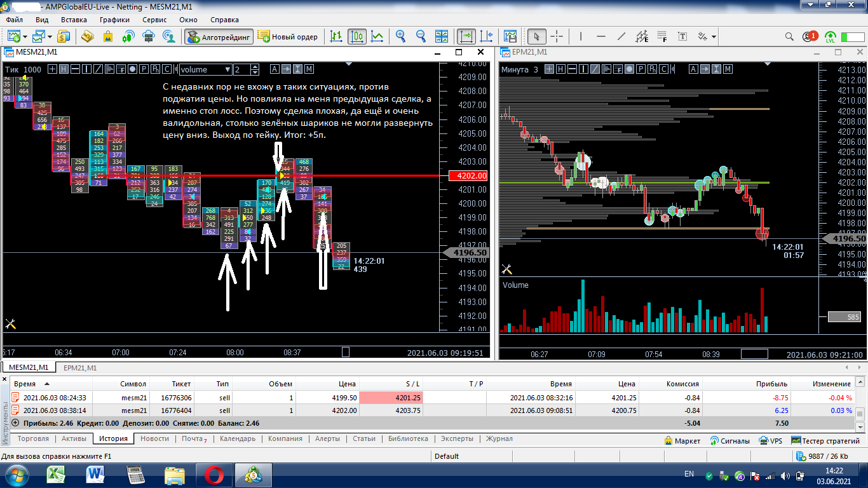
Task: Open the Сервис menu
Action: (x=154, y=20)
